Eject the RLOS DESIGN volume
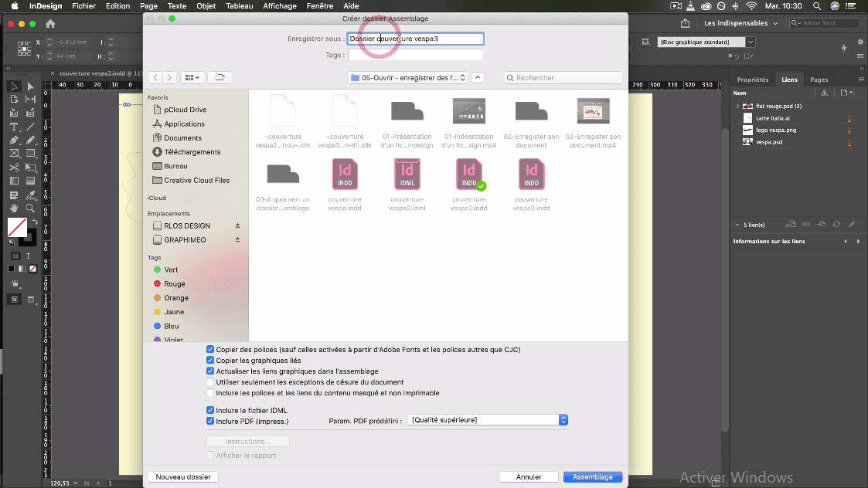The height and width of the screenshot is (488, 868). tap(237, 226)
